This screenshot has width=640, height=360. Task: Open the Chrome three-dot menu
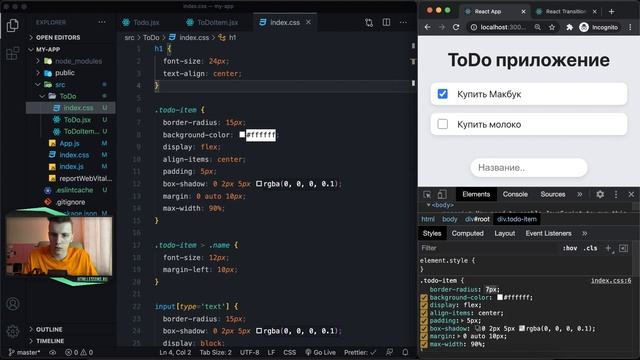(x=631, y=27)
